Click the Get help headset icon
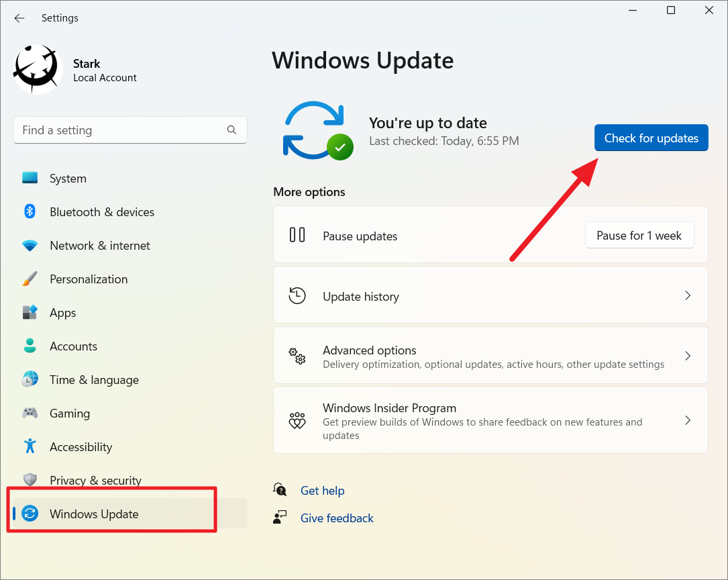This screenshot has width=728, height=580. [280, 489]
